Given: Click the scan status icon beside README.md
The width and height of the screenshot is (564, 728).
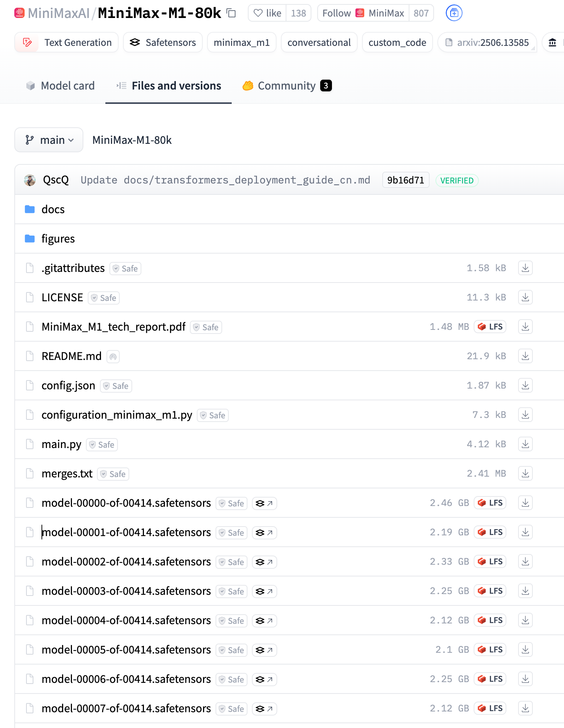Looking at the screenshot, I should tap(113, 356).
